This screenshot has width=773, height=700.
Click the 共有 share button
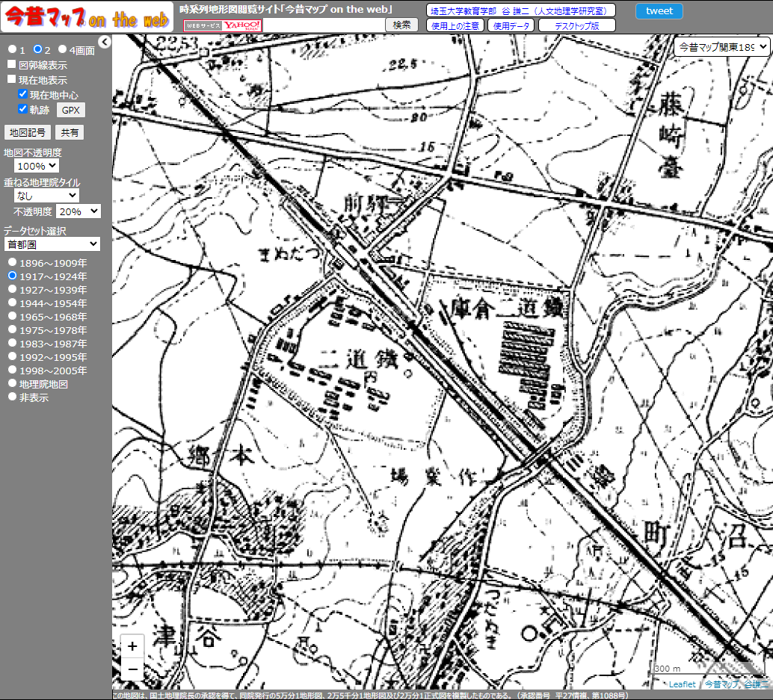coord(70,132)
